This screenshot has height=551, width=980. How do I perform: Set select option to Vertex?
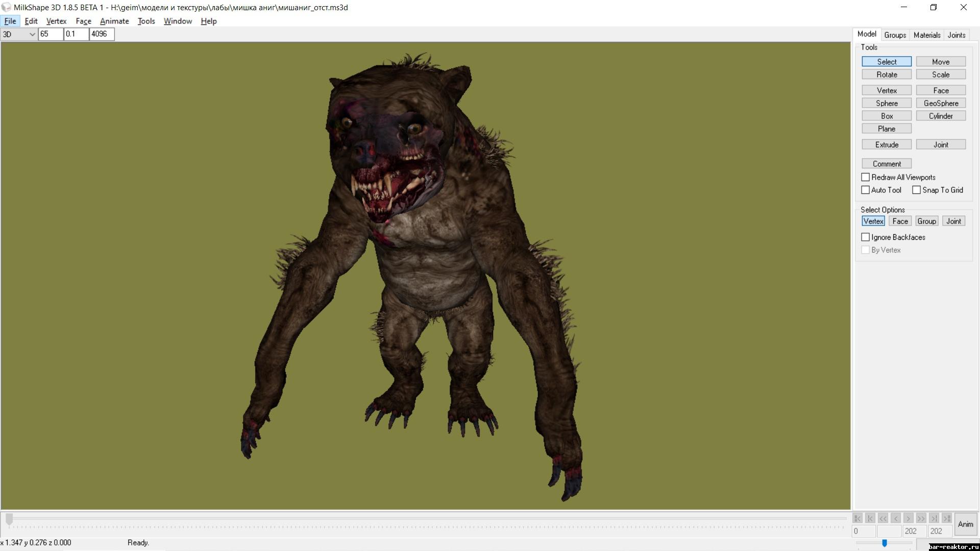[873, 221]
